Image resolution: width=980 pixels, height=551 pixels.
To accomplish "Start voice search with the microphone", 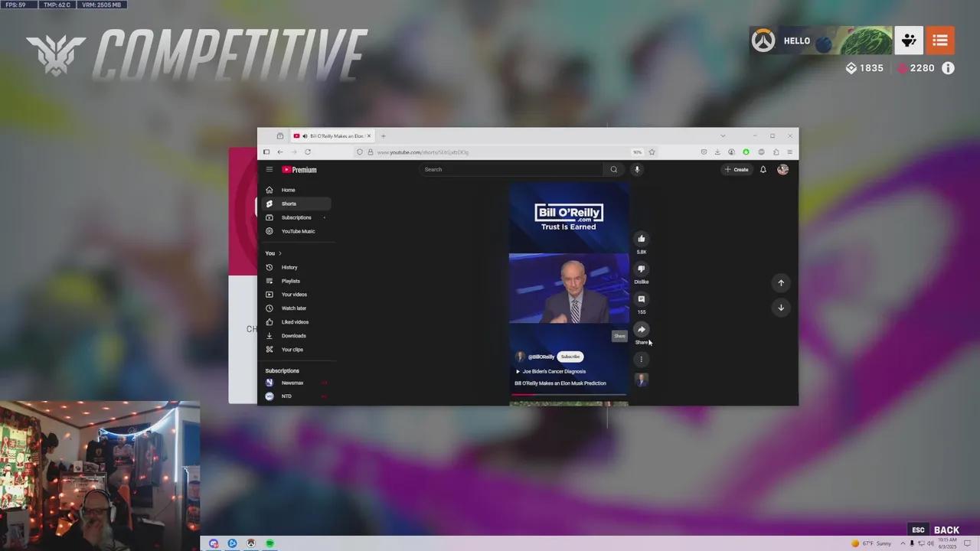I will (x=637, y=170).
